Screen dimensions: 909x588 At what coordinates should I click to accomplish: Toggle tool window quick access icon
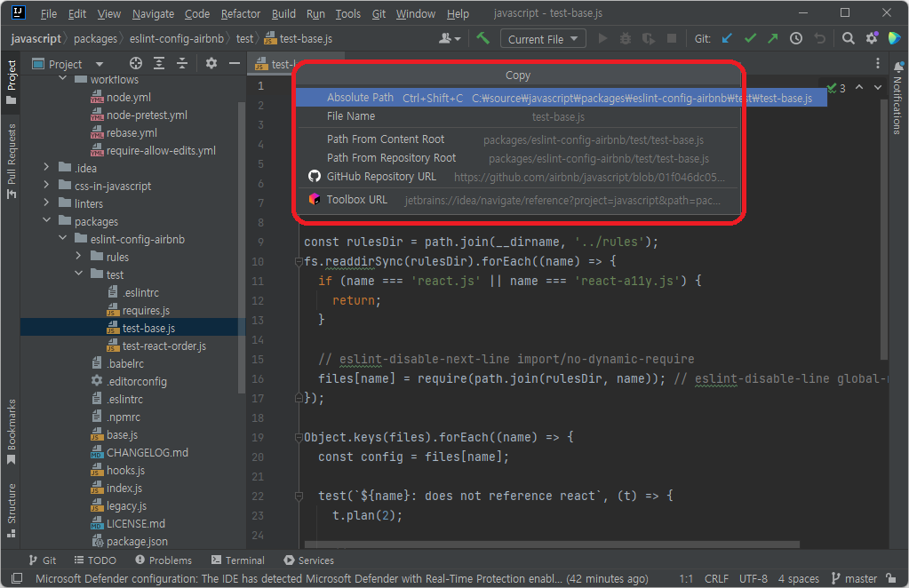[17, 578]
